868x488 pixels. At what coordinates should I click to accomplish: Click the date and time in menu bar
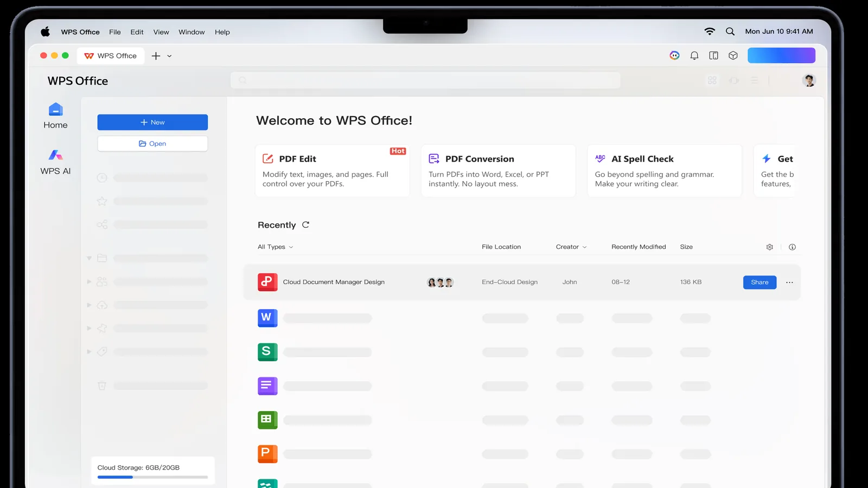tap(779, 31)
